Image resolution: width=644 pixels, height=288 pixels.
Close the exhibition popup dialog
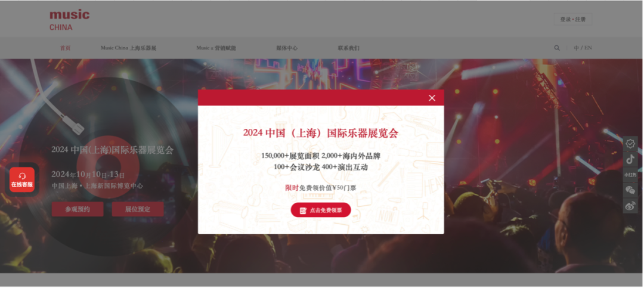click(x=432, y=98)
